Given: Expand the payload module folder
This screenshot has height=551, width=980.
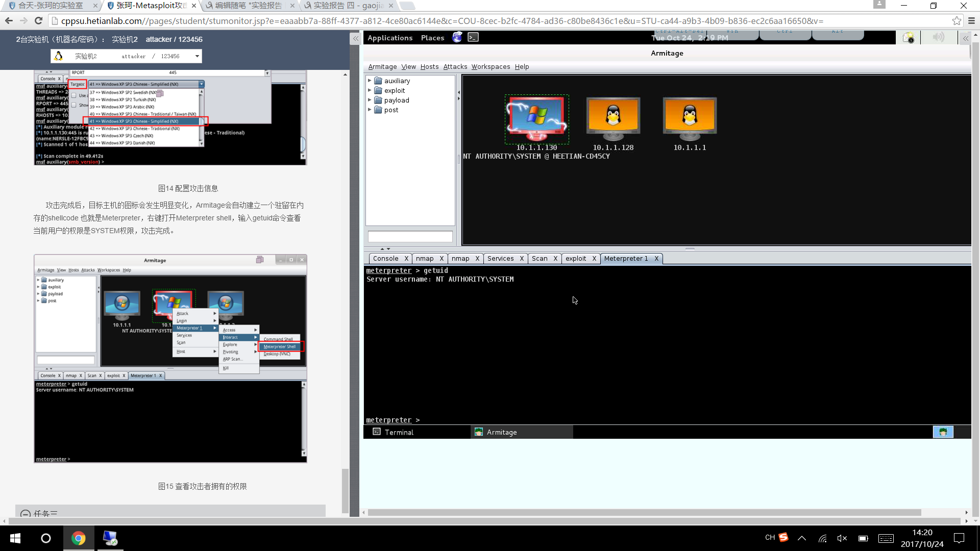Looking at the screenshot, I should tap(370, 100).
